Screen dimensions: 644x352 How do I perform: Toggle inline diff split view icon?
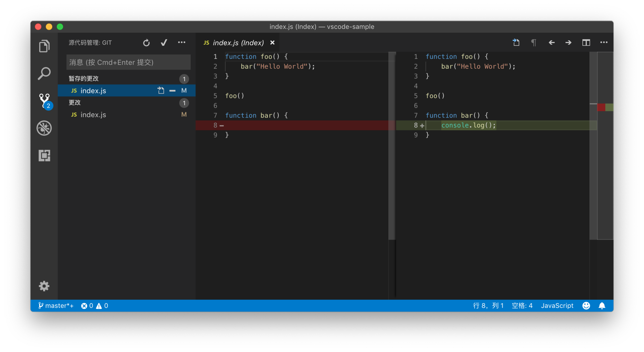point(586,43)
